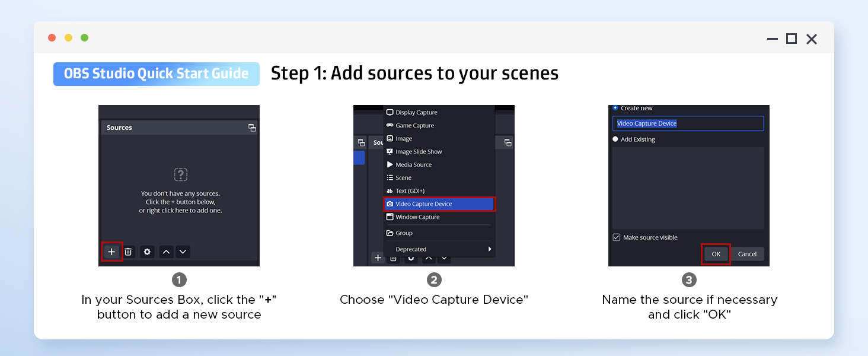This screenshot has width=868, height=356.
Task: Click the + button to add a source
Action: click(112, 252)
